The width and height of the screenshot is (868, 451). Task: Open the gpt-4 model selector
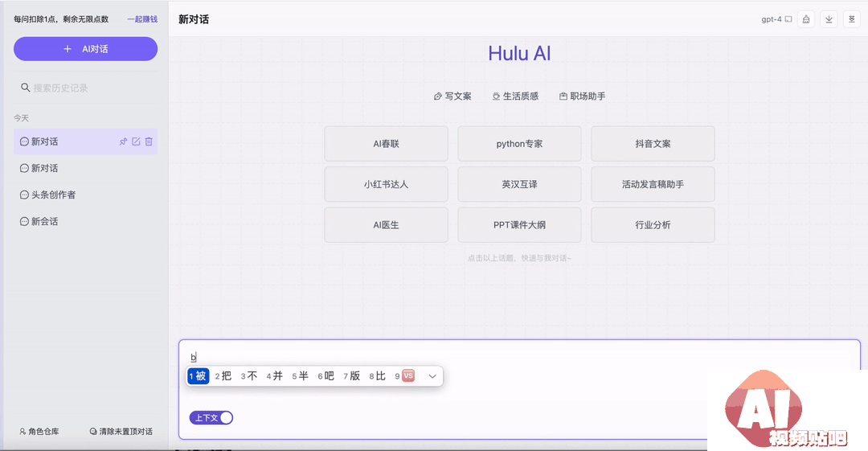(776, 19)
